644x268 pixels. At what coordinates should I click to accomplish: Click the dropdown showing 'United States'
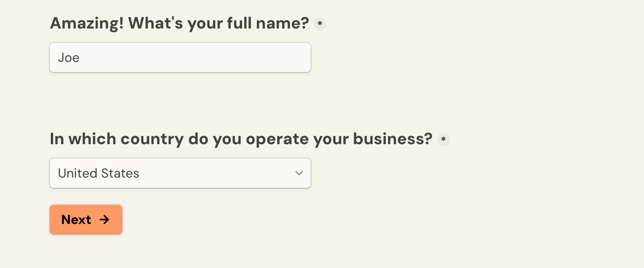pyautogui.click(x=180, y=173)
